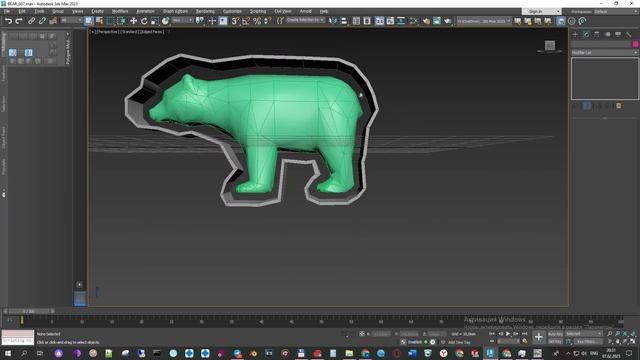Click the Zoom Extents All icon

coord(633,334)
